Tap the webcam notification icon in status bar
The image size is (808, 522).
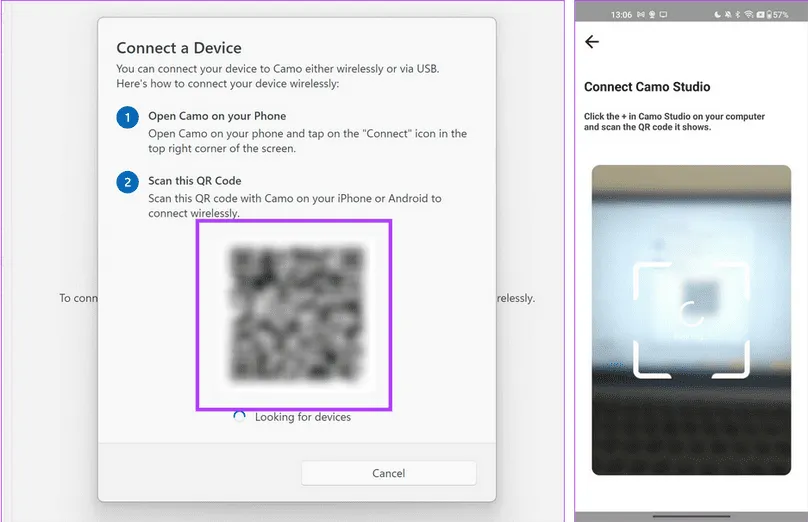click(x=652, y=14)
